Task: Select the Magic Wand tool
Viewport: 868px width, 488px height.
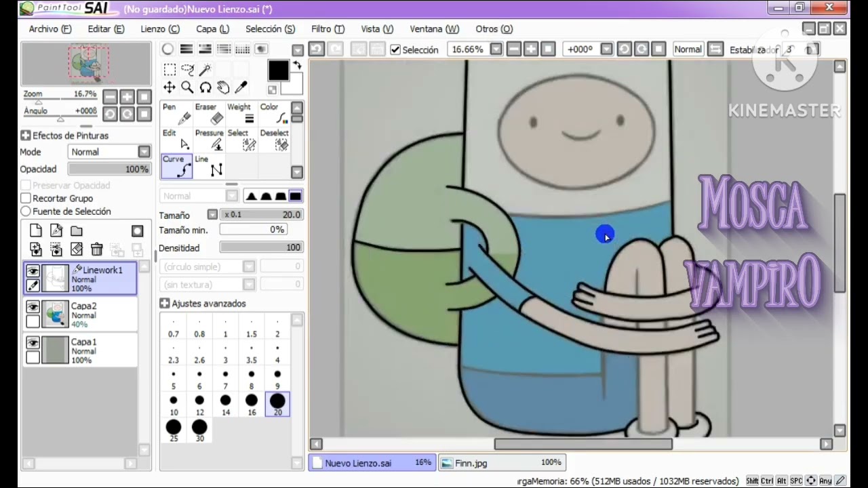Action: 205,70
